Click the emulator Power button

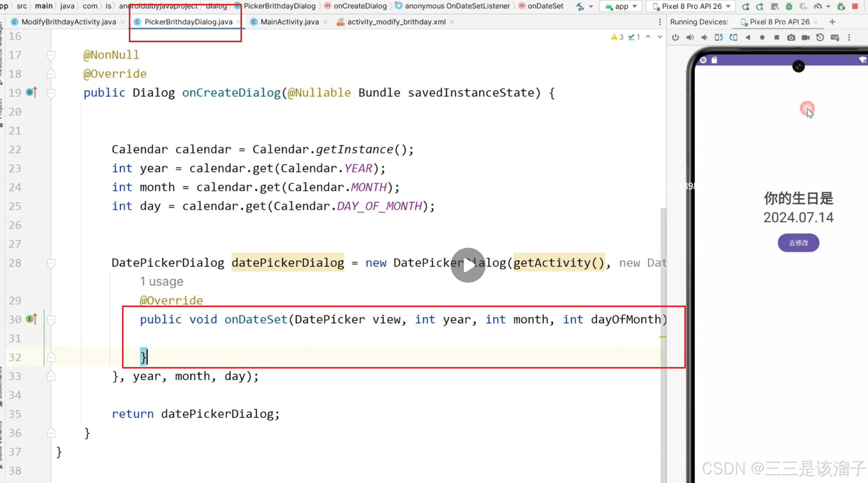click(x=675, y=37)
